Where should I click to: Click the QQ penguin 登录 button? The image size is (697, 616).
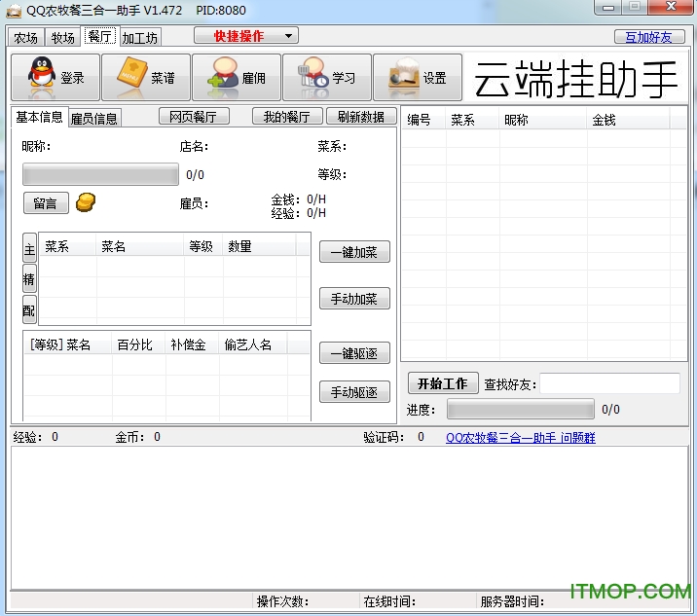55,77
